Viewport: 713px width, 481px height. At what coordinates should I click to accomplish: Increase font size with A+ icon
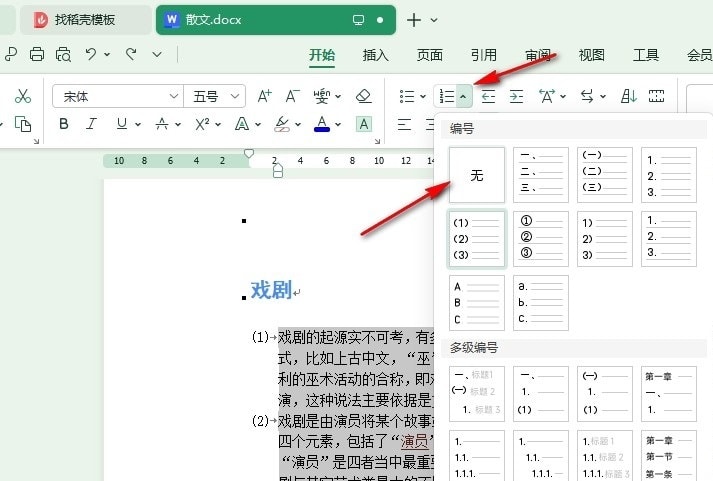coord(264,96)
